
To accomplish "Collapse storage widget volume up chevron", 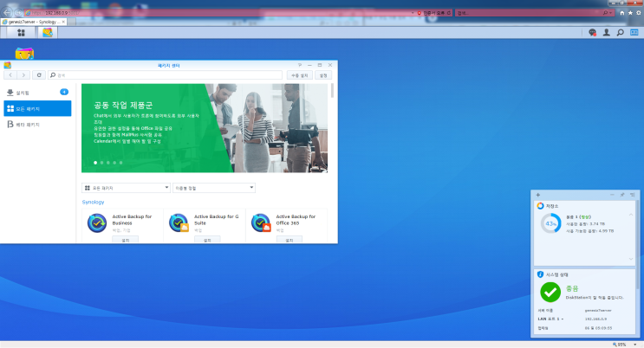I will click(x=631, y=215).
